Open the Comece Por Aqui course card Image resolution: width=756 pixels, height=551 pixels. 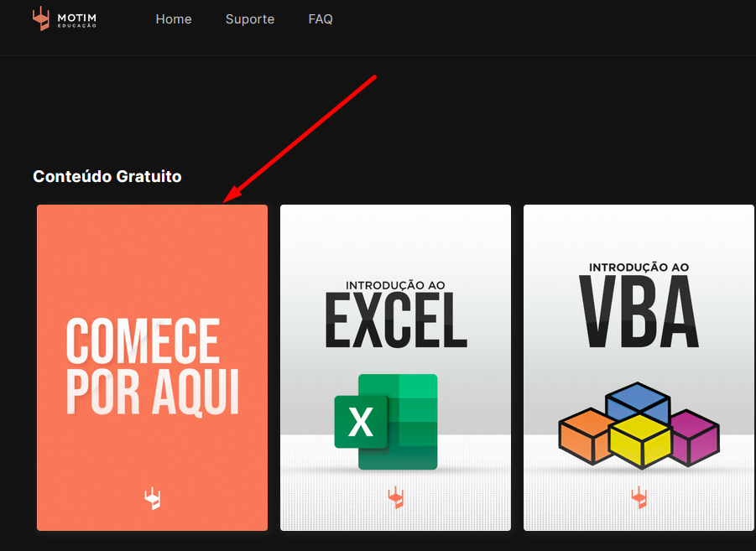pos(153,368)
